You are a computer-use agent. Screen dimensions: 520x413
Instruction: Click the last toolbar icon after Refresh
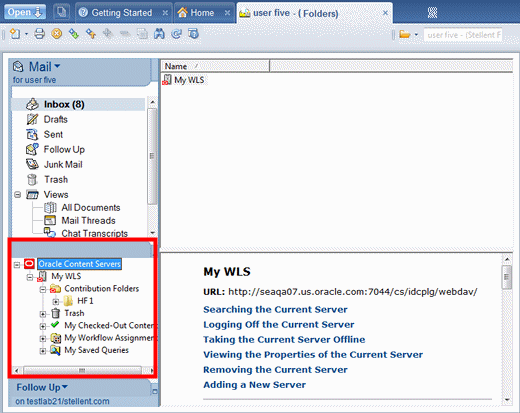tap(193, 34)
